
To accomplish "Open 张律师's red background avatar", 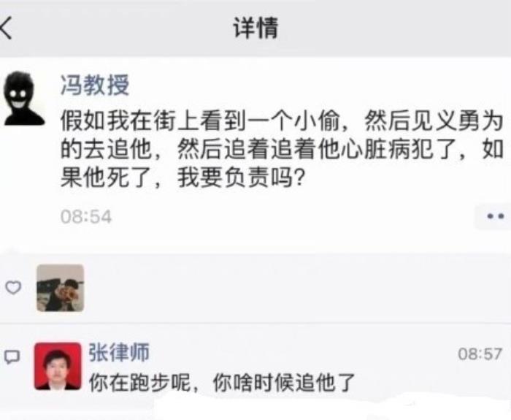I will (x=58, y=366).
